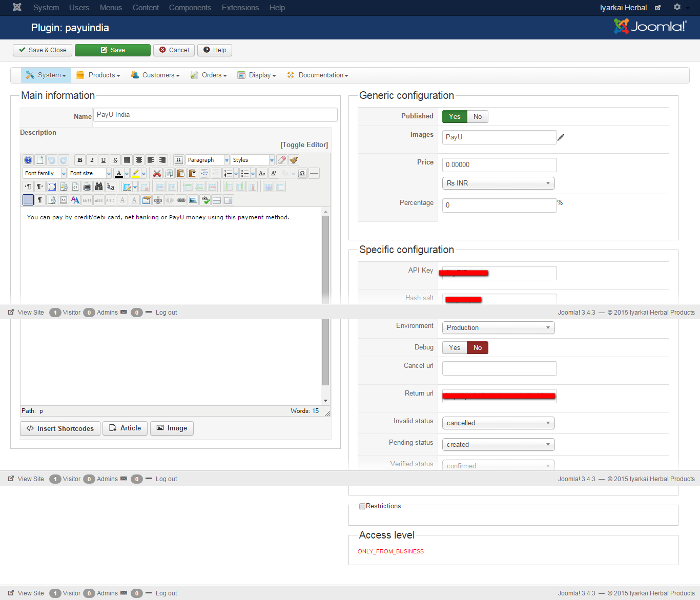Screen dimensions: 700x600
Task: Click the Toggle Editor link
Action: click(x=304, y=144)
